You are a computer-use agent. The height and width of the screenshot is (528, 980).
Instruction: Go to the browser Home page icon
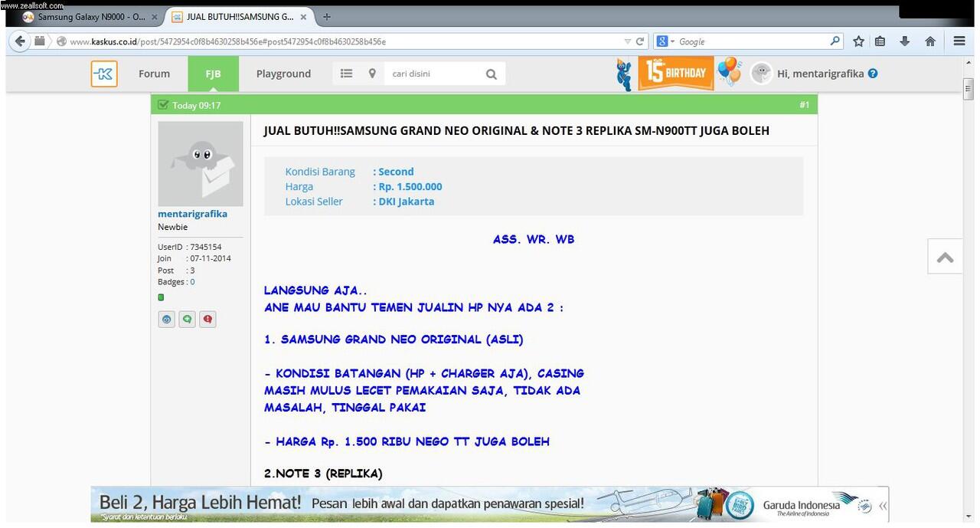pyautogui.click(x=930, y=41)
